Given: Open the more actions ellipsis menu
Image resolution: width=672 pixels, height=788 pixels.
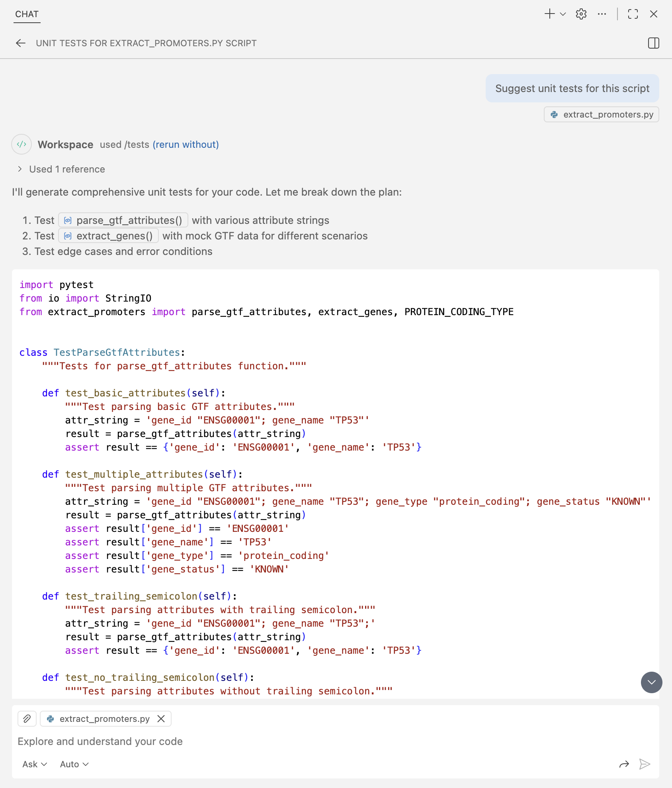Looking at the screenshot, I should pos(602,14).
